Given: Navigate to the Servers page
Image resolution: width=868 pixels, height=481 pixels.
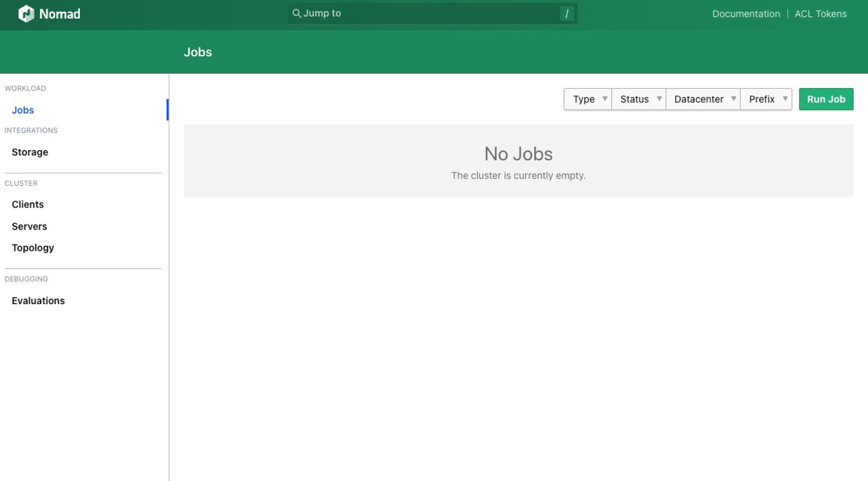Looking at the screenshot, I should pyautogui.click(x=29, y=226).
